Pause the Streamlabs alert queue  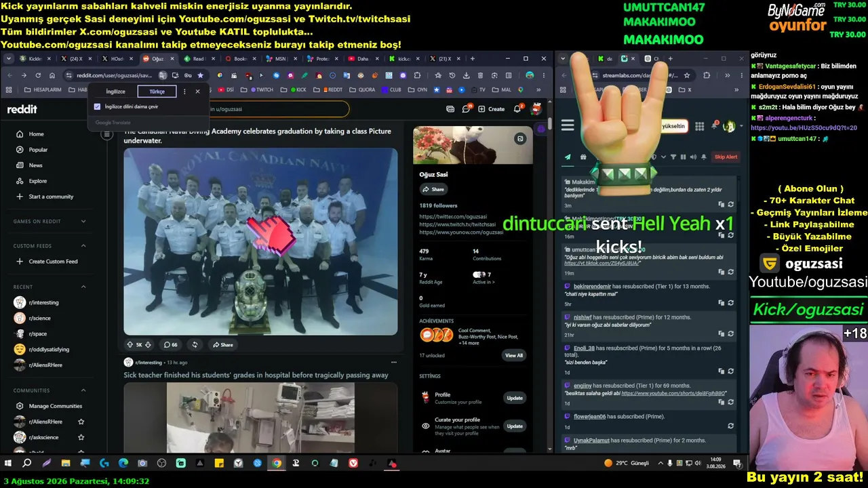(x=683, y=157)
